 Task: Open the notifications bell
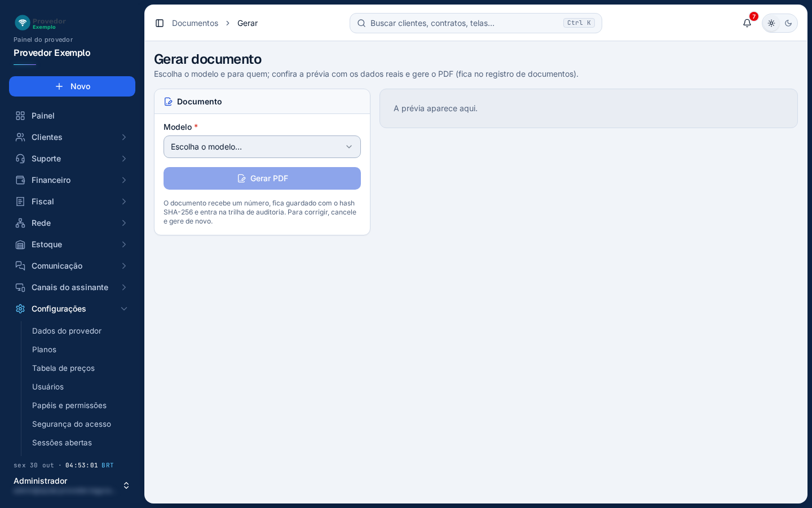[747, 23]
